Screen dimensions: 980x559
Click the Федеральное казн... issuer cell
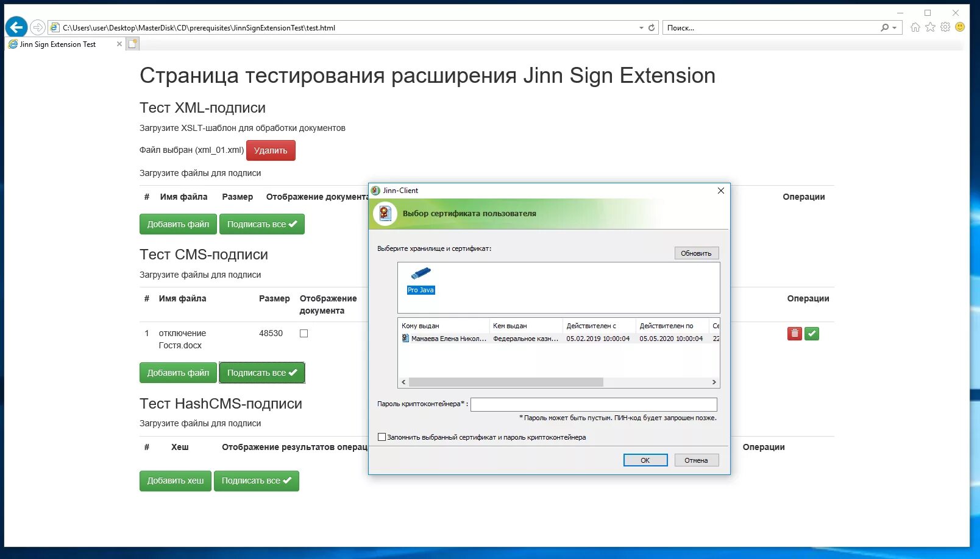525,339
